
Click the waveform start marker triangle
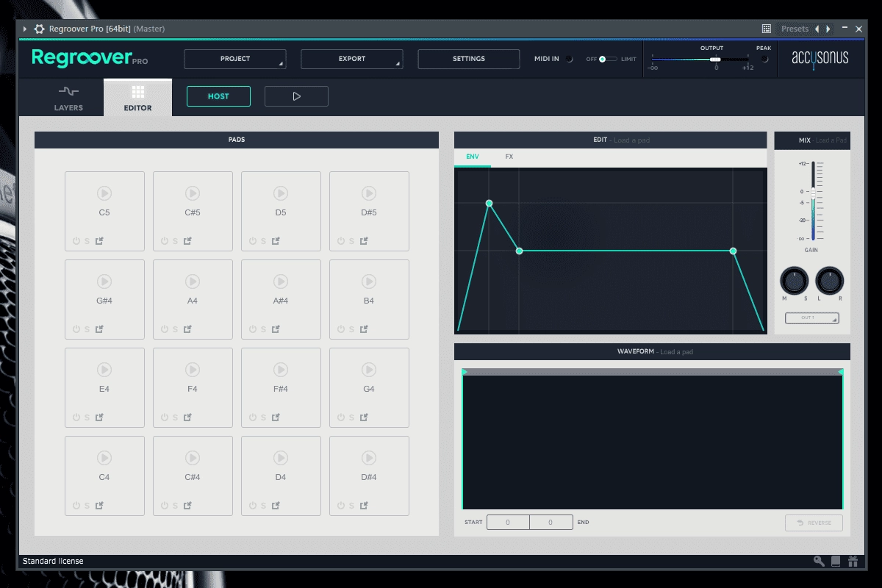465,372
